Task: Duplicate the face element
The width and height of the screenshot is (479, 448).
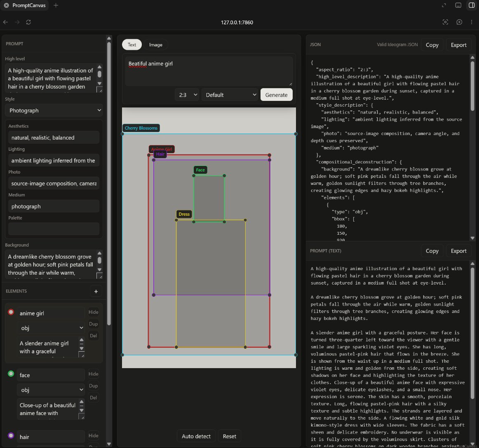Action: coord(94,386)
